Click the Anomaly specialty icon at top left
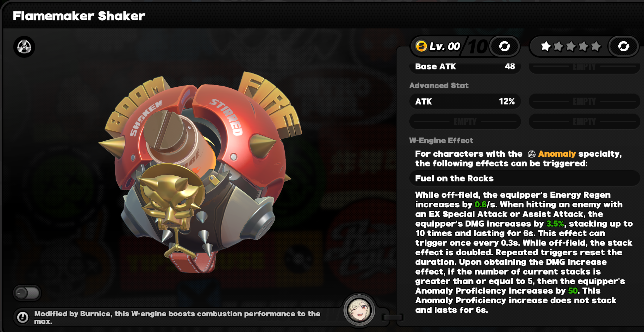This screenshot has height=332, width=644. point(24,47)
